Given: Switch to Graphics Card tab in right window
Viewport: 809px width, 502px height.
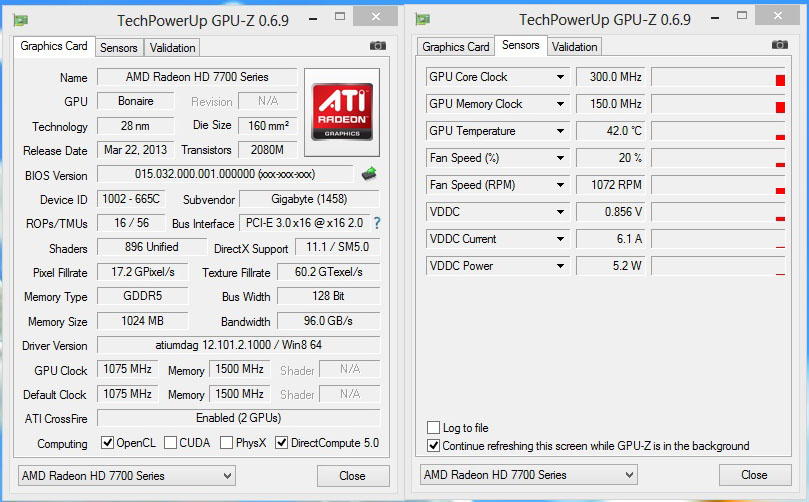Looking at the screenshot, I should point(456,47).
